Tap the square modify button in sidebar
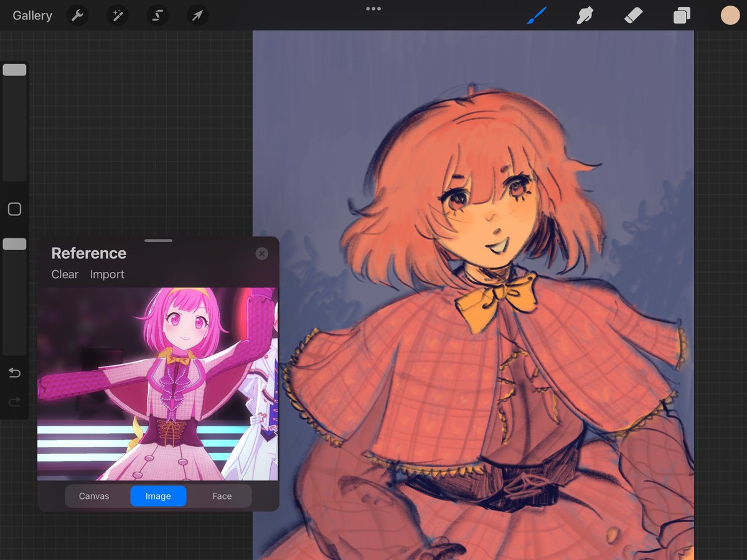 (x=14, y=209)
